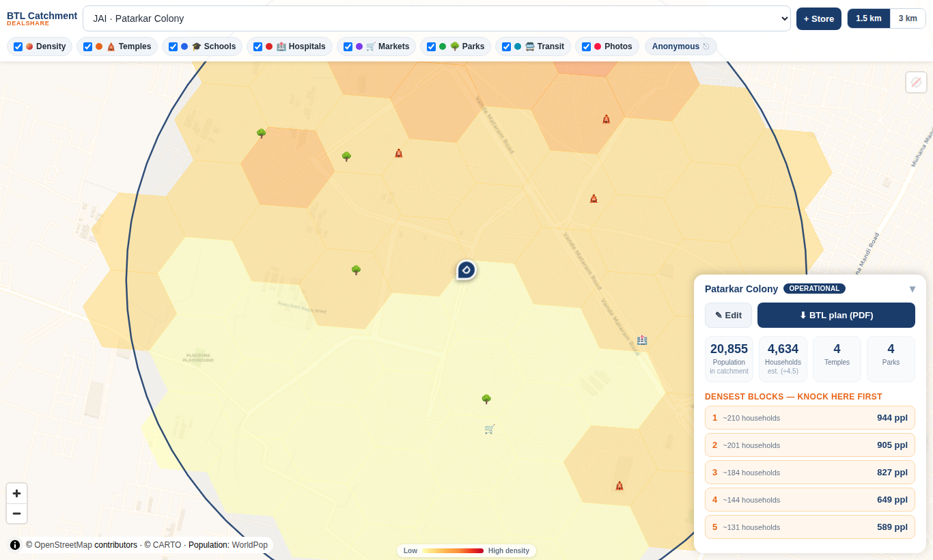Viewport: 933px width, 560px height.
Task: Select the 1.5 km radius option
Action: point(869,18)
